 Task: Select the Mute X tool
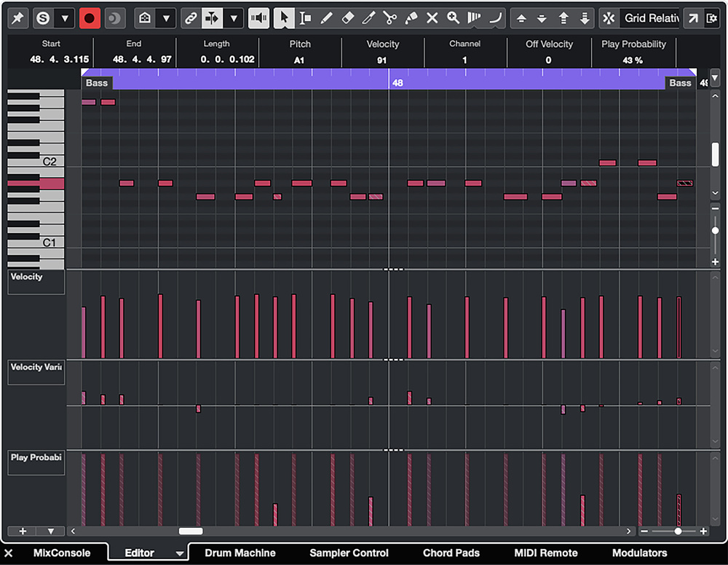click(x=432, y=17)
